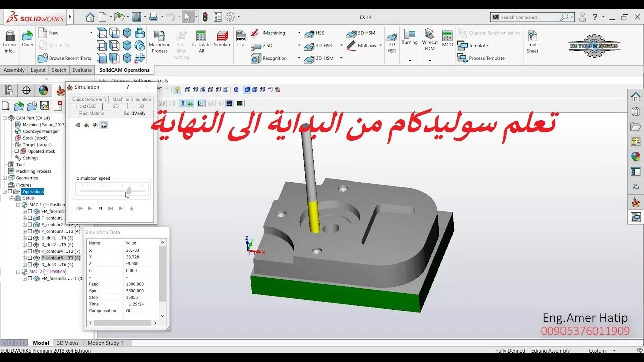Check the Operations folder checkbox

(x=10, y=192)
